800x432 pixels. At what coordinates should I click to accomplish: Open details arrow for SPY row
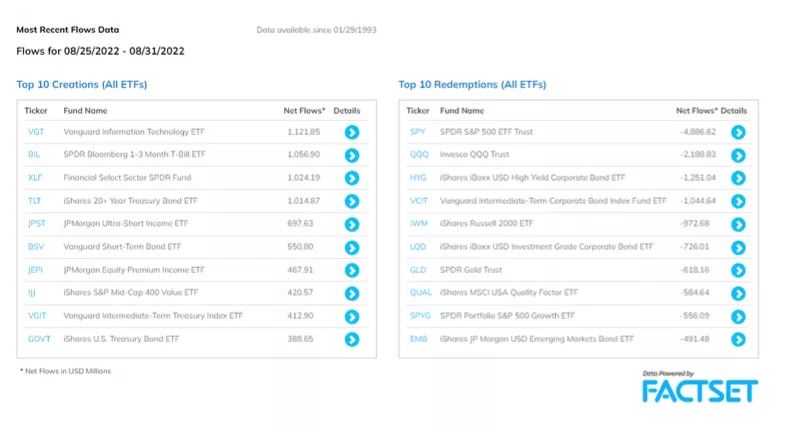tap(738, 132)
